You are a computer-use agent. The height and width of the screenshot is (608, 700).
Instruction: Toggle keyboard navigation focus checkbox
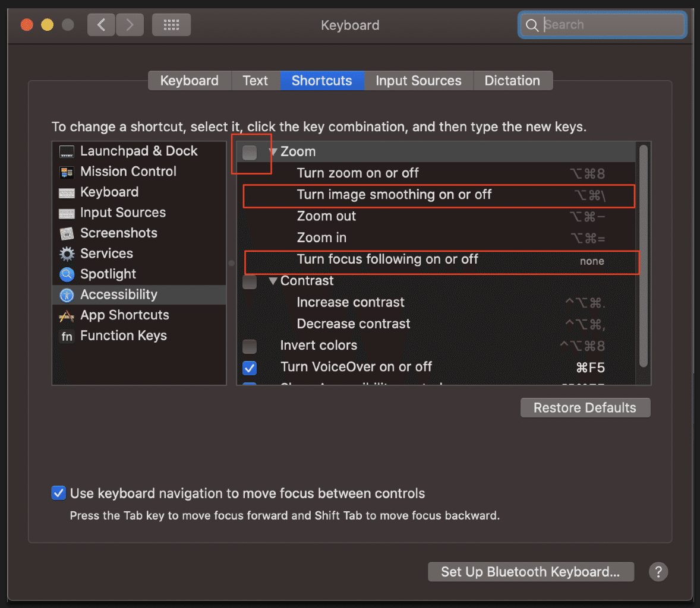(x=58, y=493)
